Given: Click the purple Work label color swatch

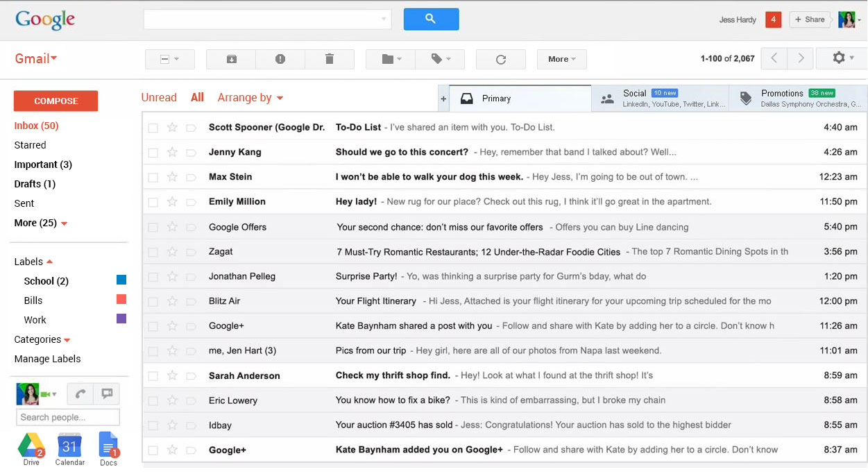Looking at the screenshot, I should coord(121,319).
